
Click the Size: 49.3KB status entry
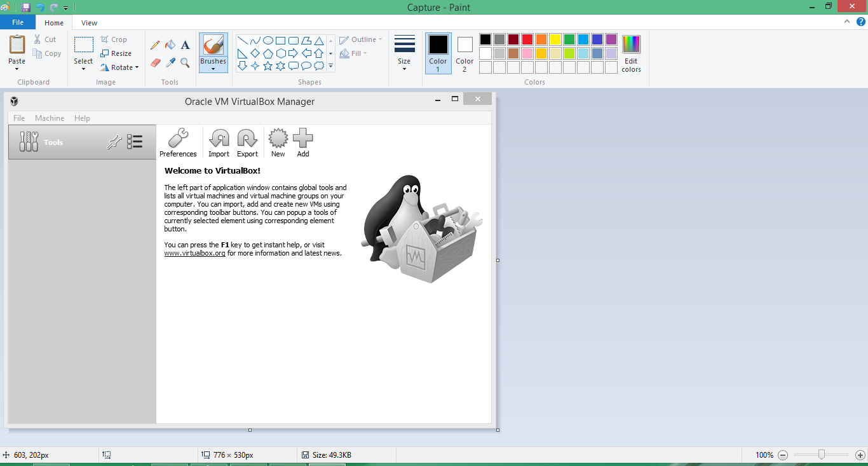(327, 455)
